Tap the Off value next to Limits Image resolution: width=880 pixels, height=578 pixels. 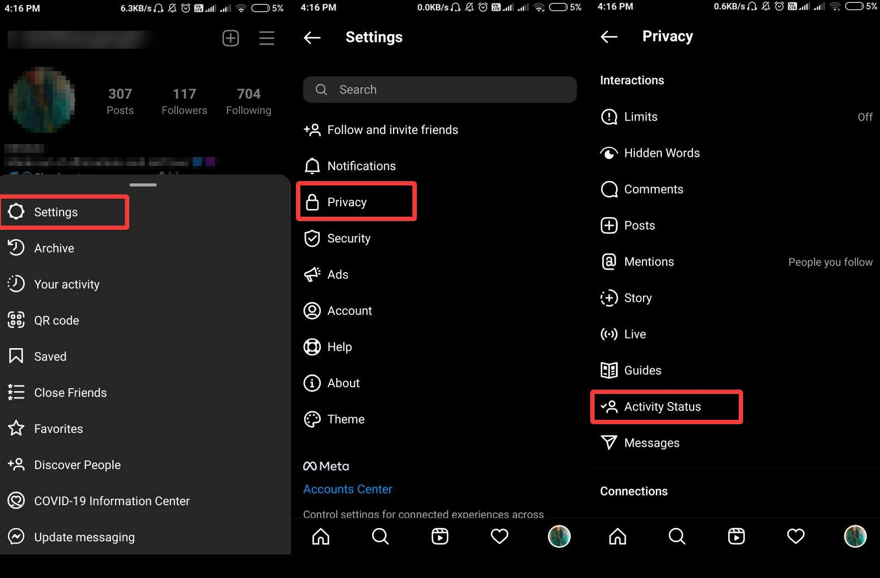(x=864, y=117)
